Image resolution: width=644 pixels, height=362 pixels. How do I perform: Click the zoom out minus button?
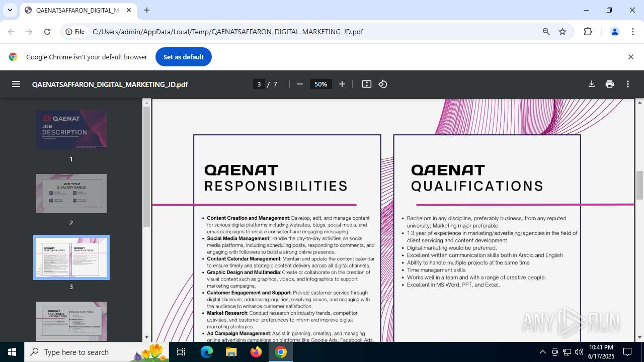(300, 84)
